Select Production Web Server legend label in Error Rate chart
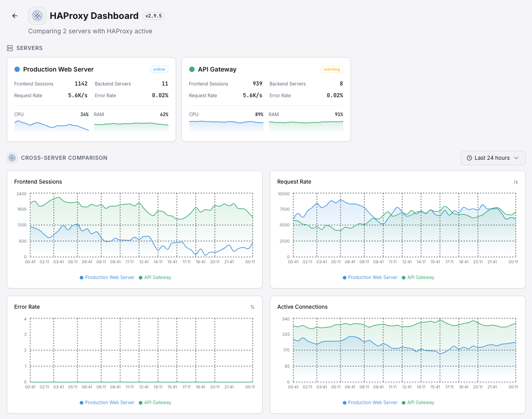This screenshot has width=532, height=419. click(x=109, y=402)
